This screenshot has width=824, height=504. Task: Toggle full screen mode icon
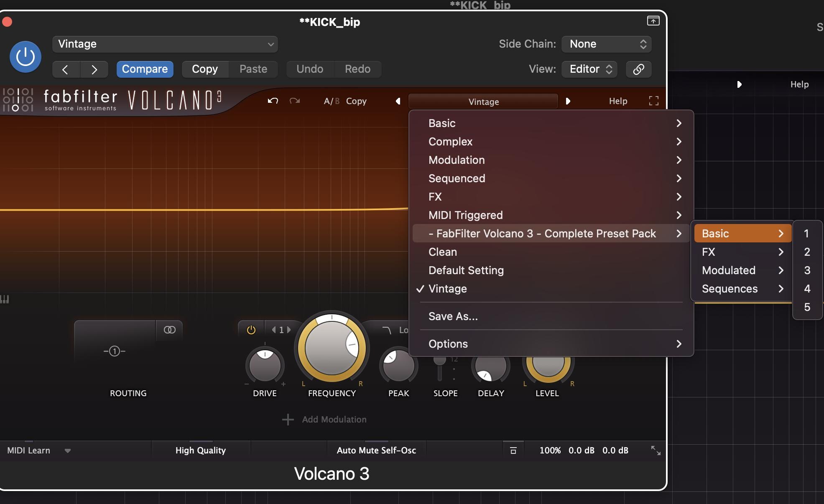click(x=653, y=101)
